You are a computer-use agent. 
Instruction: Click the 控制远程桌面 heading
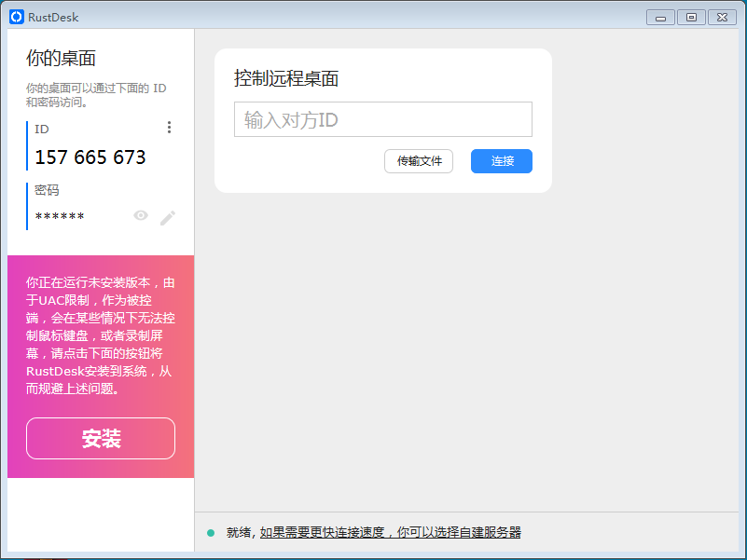coord(286,79)
